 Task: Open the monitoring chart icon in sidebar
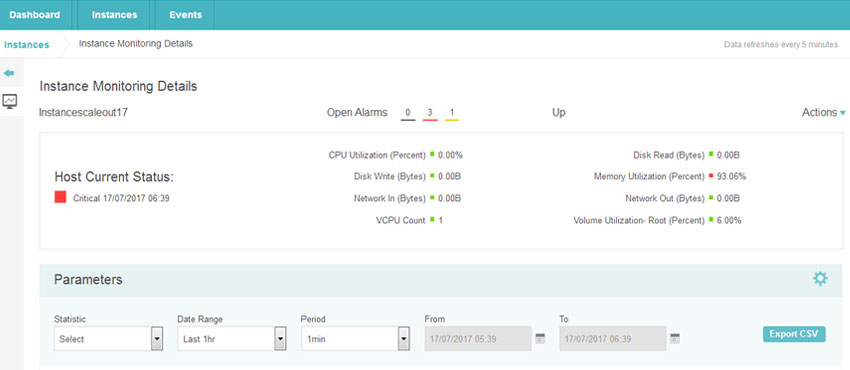10,101
